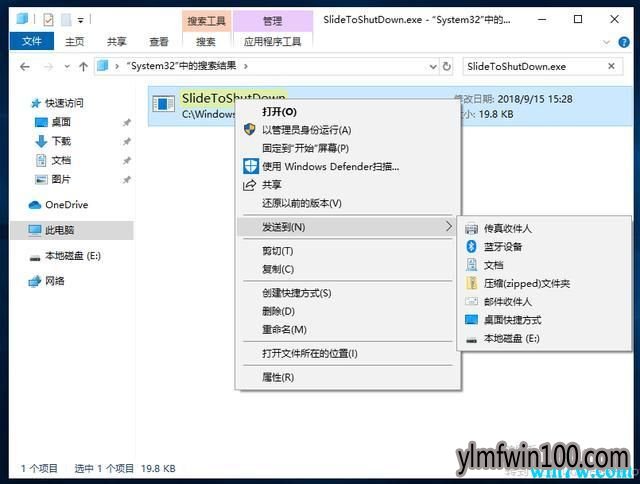Screen dimensions: 640x484
Task: Open the File ribbon tab
Action: click(32, 41)
